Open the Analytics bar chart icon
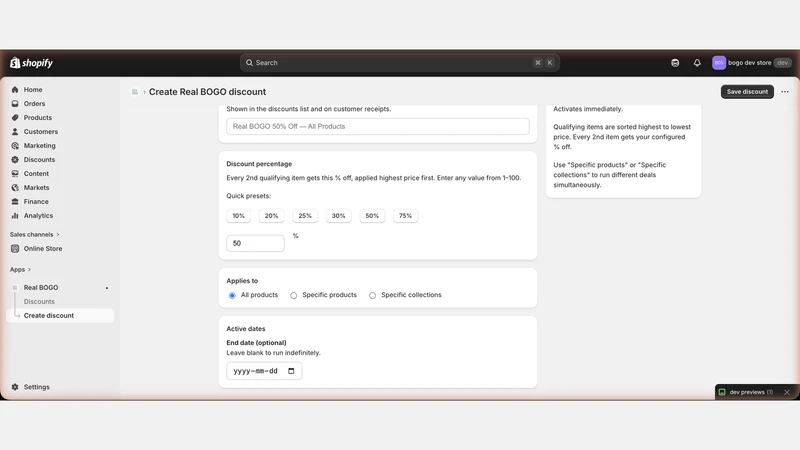The image size is (800, 450). click(x=15, y=216)
